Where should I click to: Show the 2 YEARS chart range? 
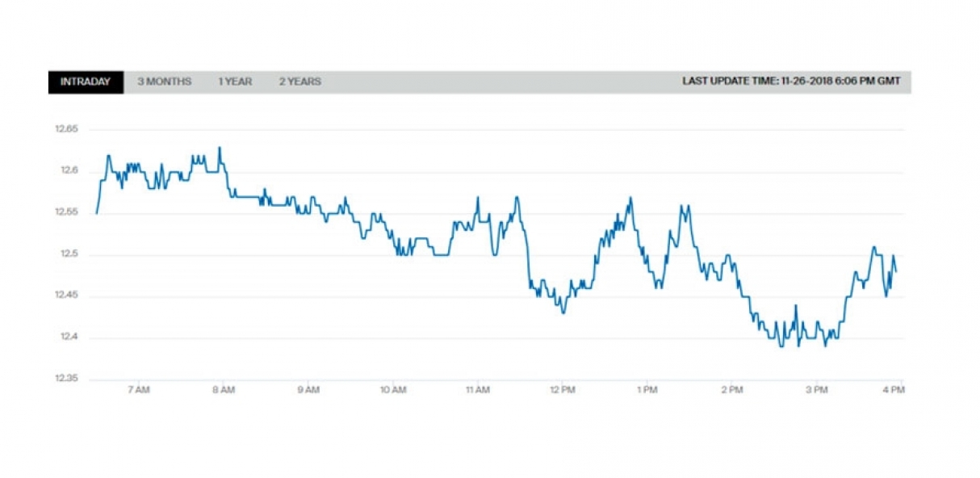pyautogui.click(x=300, y=82)
